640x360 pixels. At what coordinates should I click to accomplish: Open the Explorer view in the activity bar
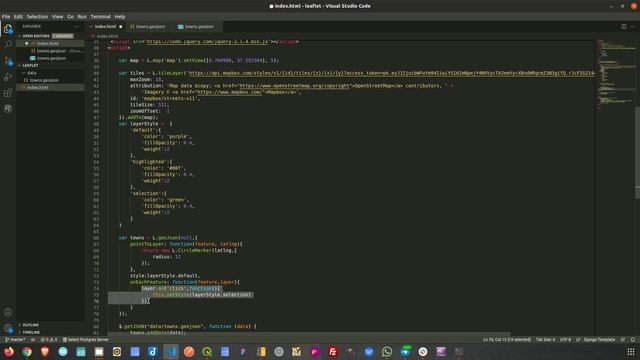[8, 29]
